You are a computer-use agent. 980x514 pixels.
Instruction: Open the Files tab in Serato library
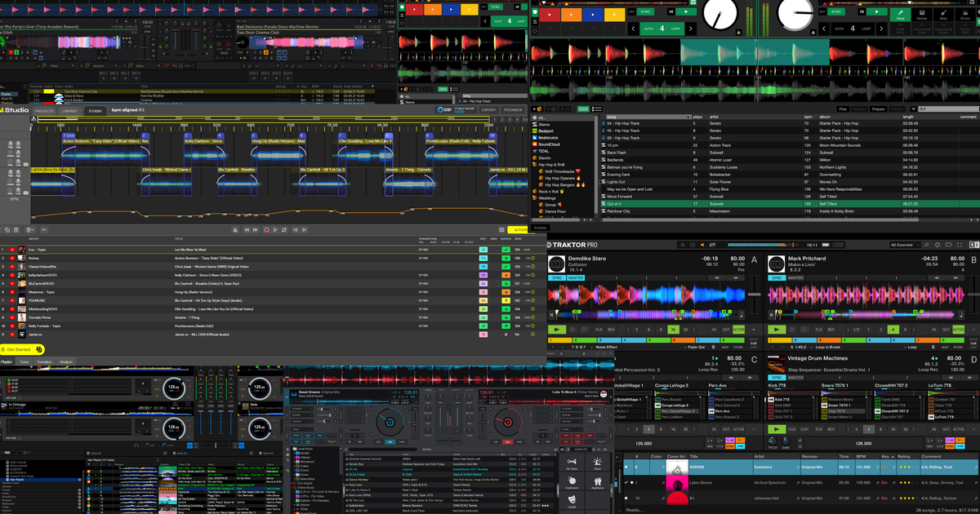point(843,109)
